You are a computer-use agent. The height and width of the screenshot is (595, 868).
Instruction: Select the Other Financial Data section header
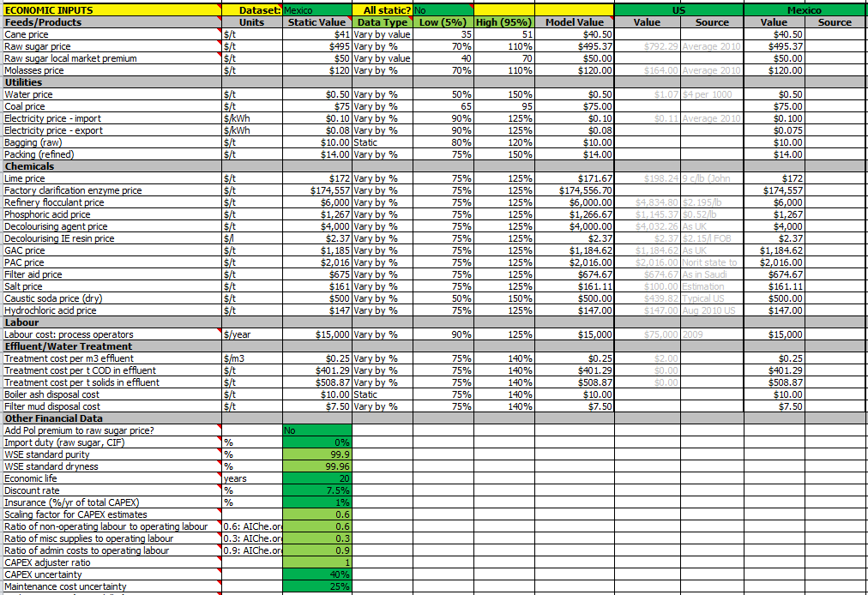[x=112, y=418]
